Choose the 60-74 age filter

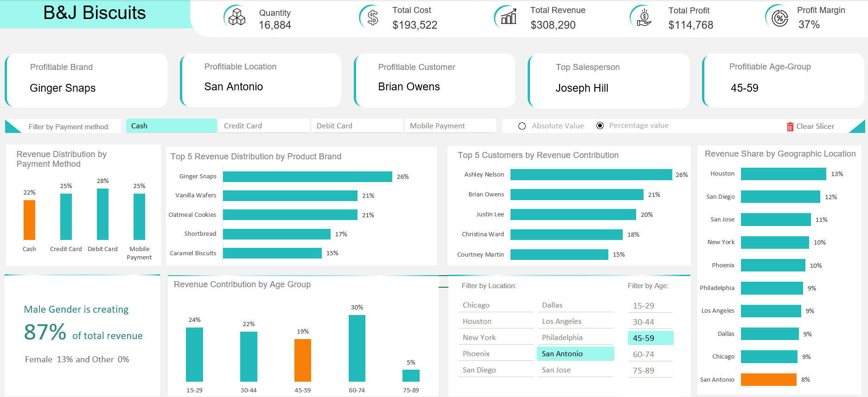click(x=650, y=354)
